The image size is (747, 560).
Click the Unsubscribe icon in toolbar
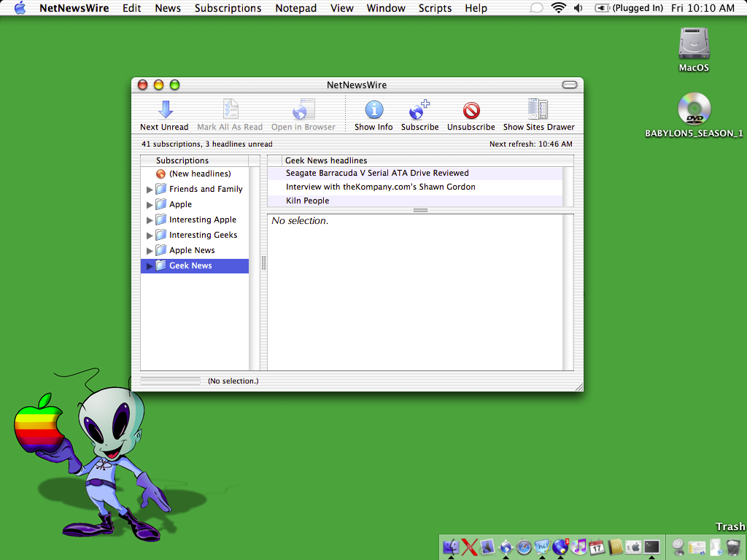pos(471,110)
